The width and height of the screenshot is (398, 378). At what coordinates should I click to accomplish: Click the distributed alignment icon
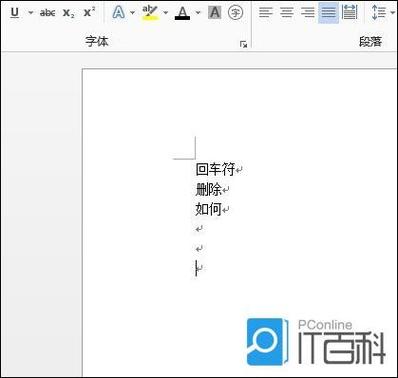point(350,13)
